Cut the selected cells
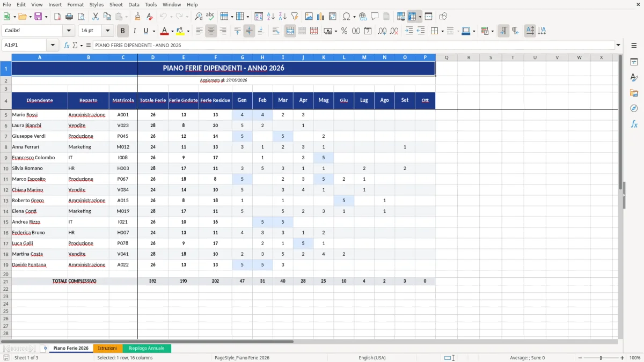 pos(96,17)
